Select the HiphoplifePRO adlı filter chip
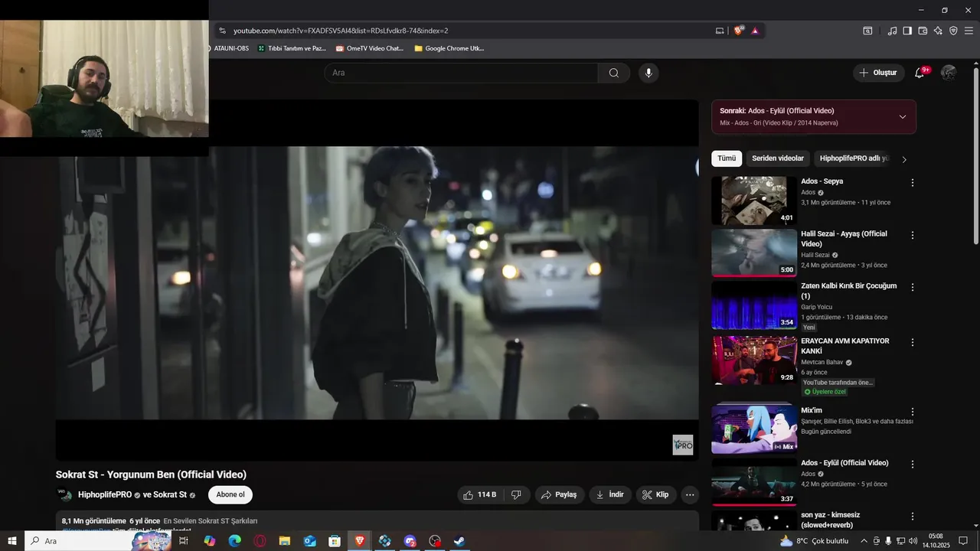Image resolution: width=980 pixels, height=551 pixels. click(854, 158)
